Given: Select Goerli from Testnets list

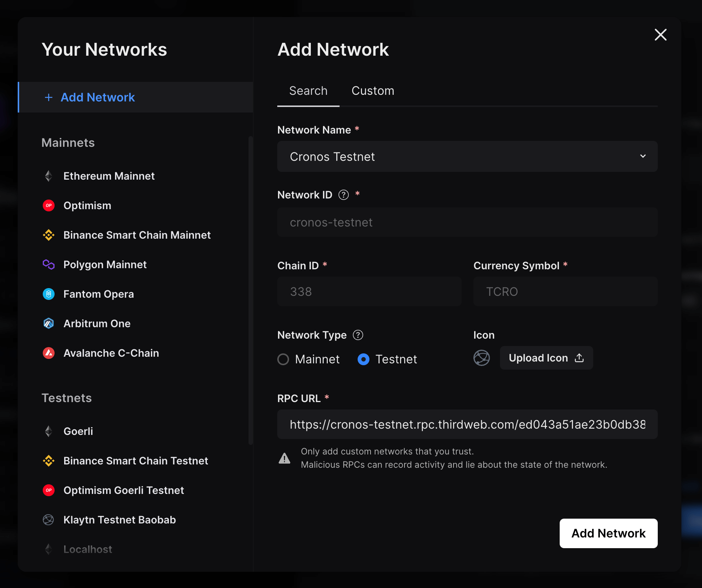Looking at the screenshot, I should tap(78, 431).
